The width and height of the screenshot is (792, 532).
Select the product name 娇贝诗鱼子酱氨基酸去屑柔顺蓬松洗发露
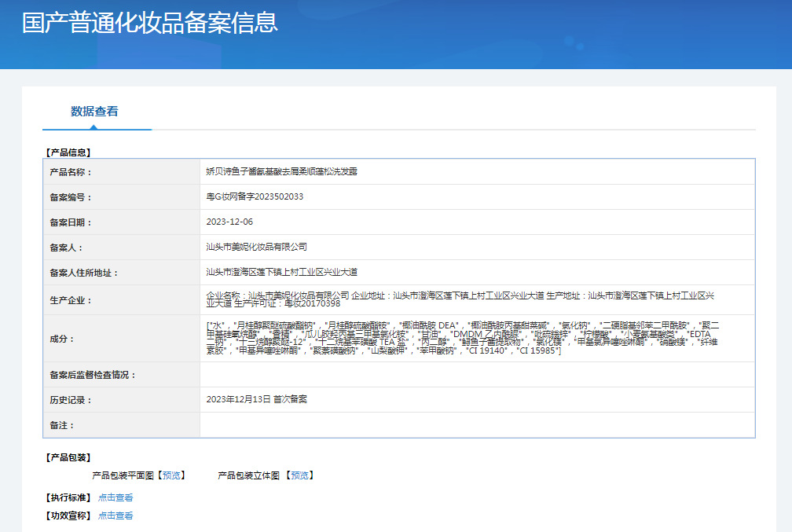click(x=281, y=172)
